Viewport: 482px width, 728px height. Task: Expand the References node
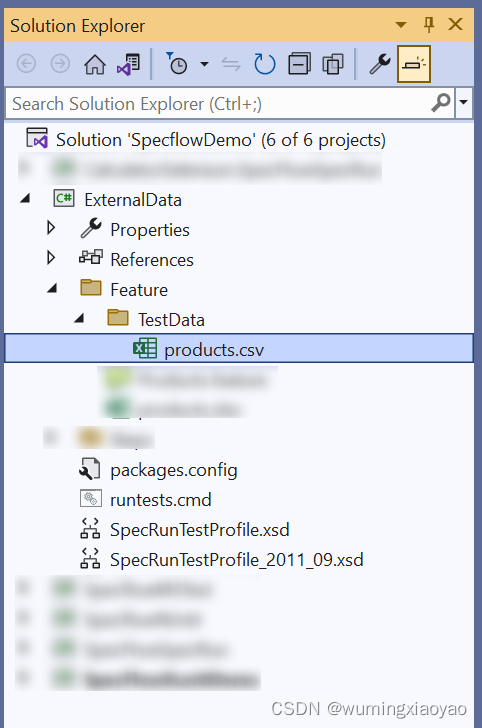coord(51,258)
